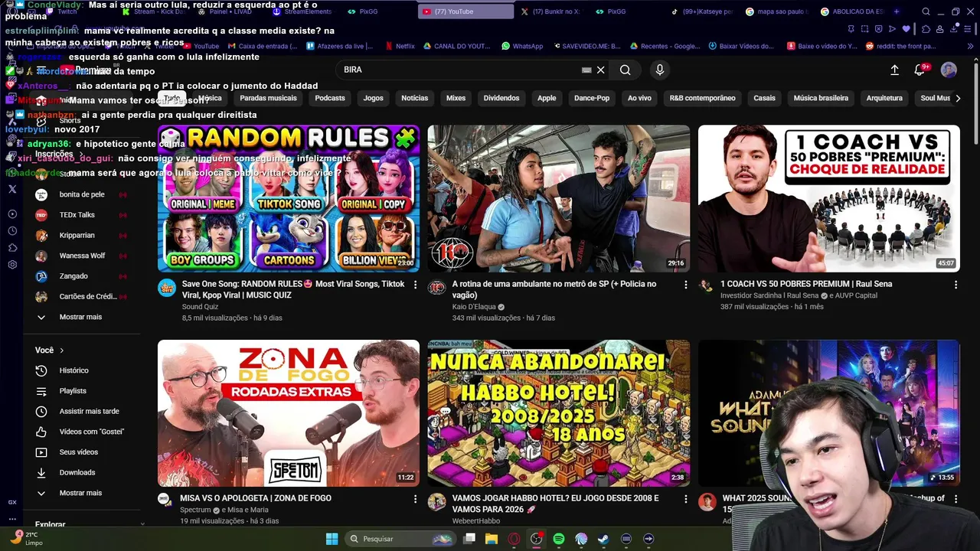This screenshot has width=980, height=551.
Task: Open the Recentes - Google bookmark
Action: click(665, 46)
